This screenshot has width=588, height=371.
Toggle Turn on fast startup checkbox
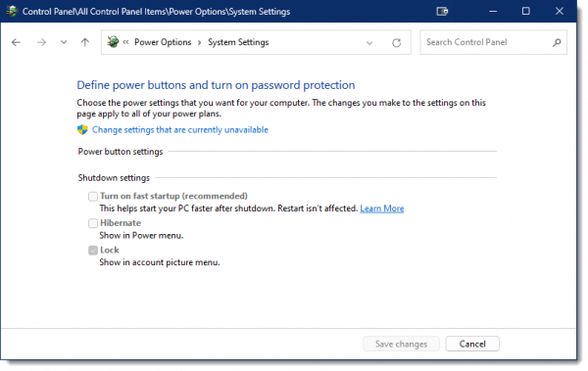[93, 196]
